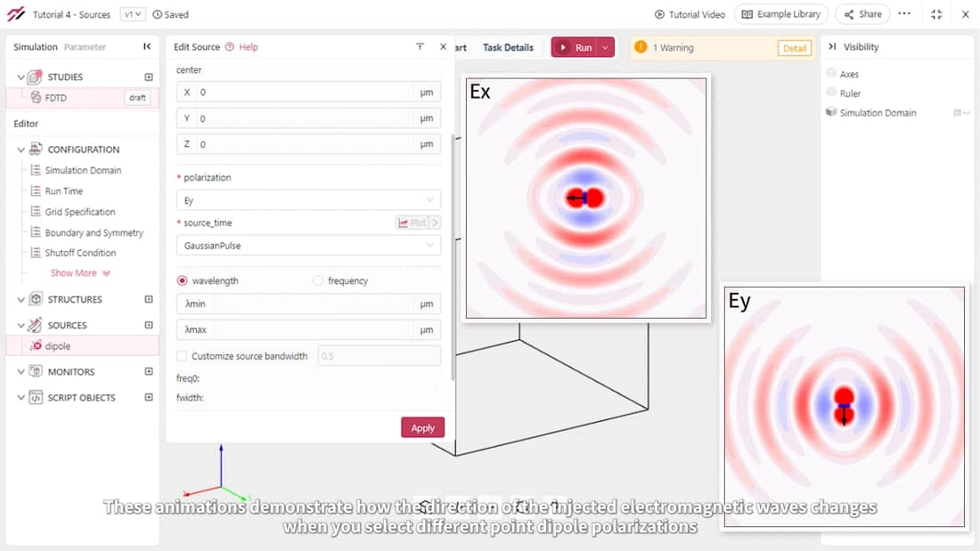
Task: Expand Show More configuration options
Action: click(x=80, y=273)
